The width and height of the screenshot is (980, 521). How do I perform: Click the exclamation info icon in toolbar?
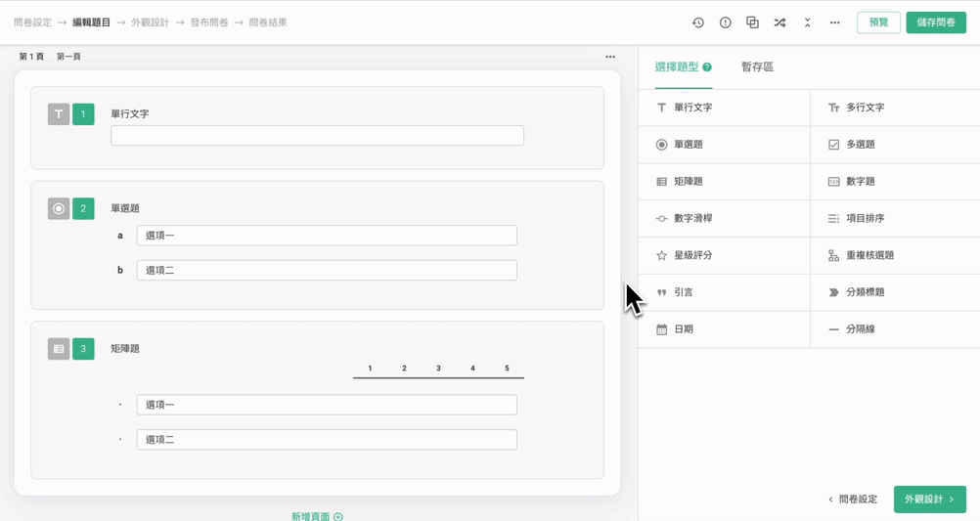pos(725,22)
